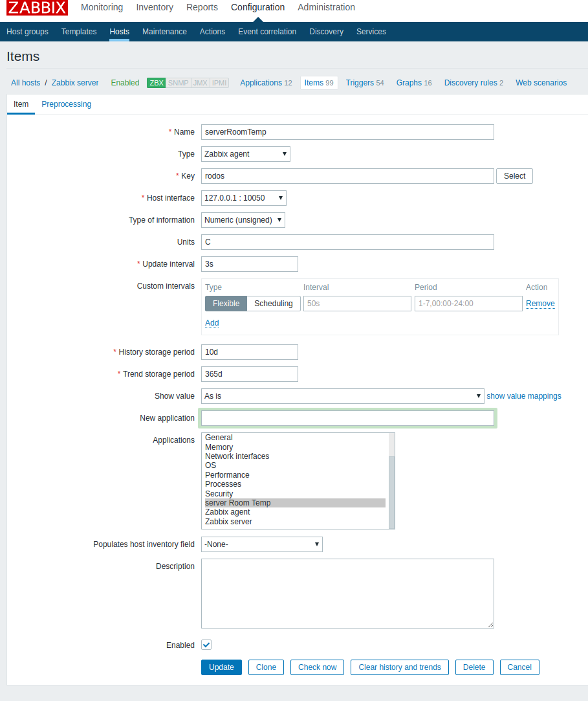This screenshot has height=701, width=588.
Task: Open the Configuration menu
Action: point(258,7)
